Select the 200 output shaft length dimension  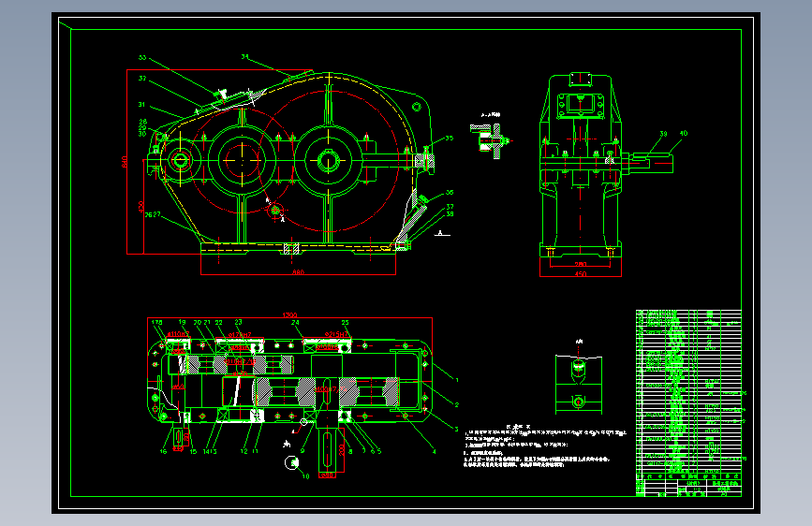[x=342, y=449]
